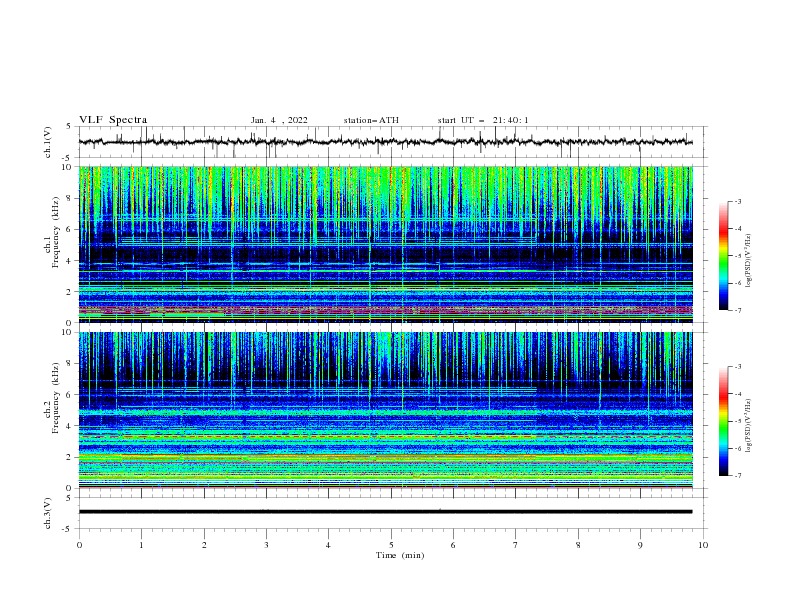Click the "-3" tick on the upper colorbar
The width and height of the screenshot is (792, 612).
click(x=737, y=201)
